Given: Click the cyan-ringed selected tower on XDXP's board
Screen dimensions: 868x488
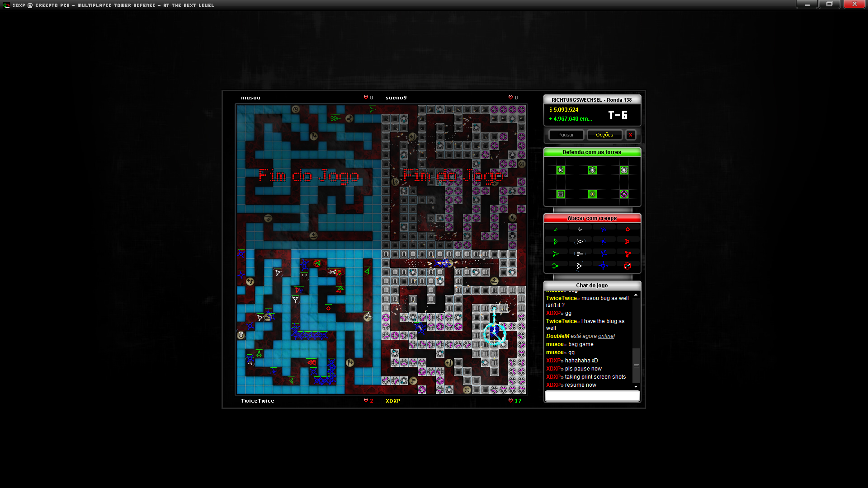Looking at the screenshot, I should click(495, 333).
